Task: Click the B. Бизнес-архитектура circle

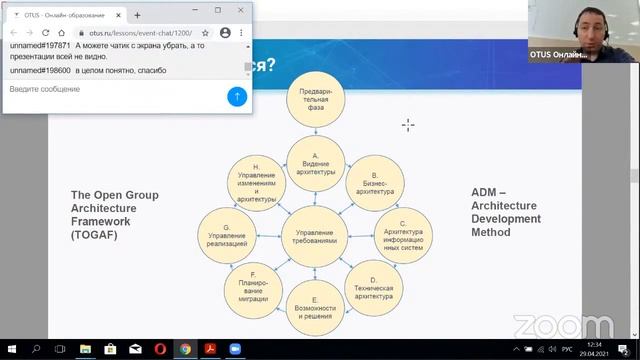Action: 375,183
